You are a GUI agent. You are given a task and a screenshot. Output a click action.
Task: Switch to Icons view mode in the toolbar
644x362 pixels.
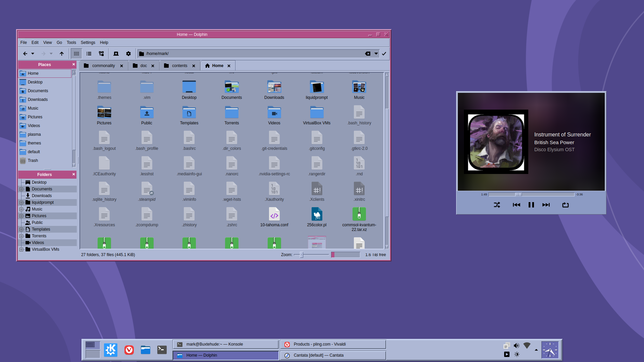coord(76,54)
